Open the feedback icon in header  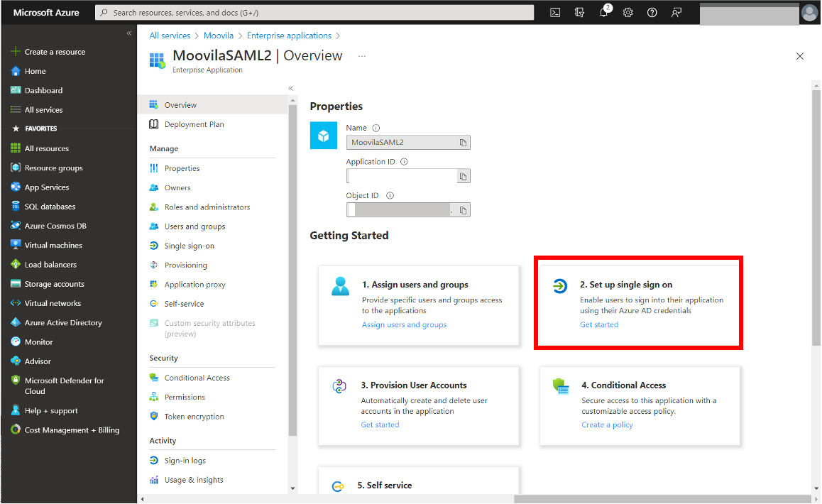[x=676, y=12]
